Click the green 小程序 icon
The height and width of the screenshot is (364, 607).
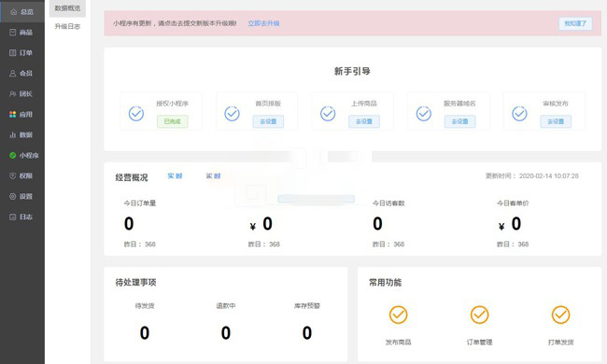coord(13,156)
